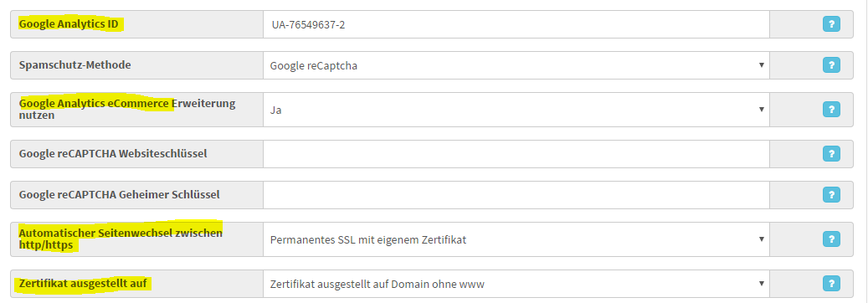The image size is (868, 303).
Task: Show help for reCAPTCHA Geheimer Schlüssel
Action: click(831, 194)
